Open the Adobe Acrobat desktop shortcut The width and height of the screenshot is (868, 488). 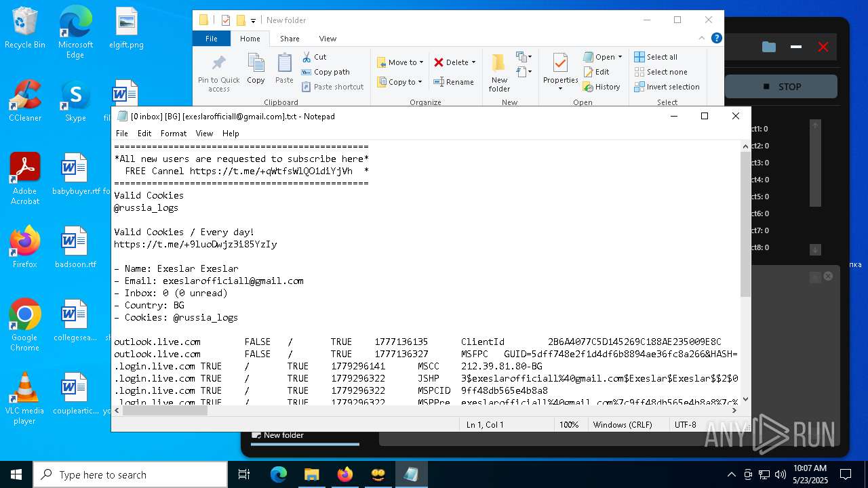24,179
